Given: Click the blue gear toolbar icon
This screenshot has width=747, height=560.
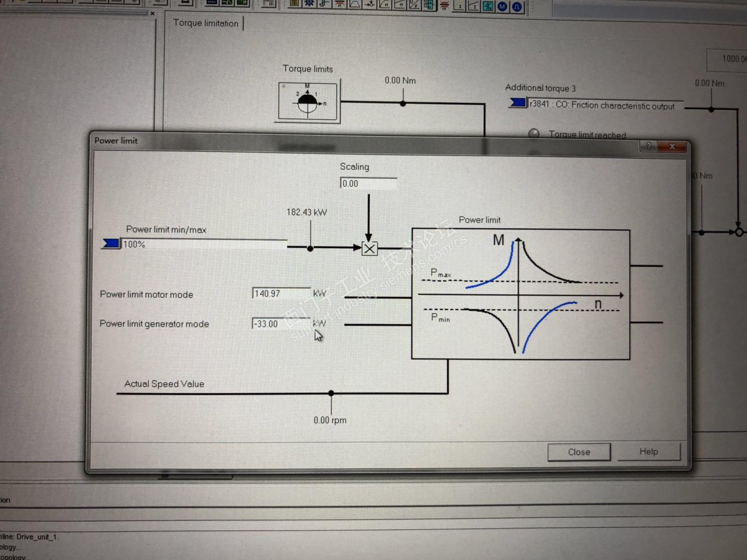Looking at the screenshot, I should click(x=309, y=4).
